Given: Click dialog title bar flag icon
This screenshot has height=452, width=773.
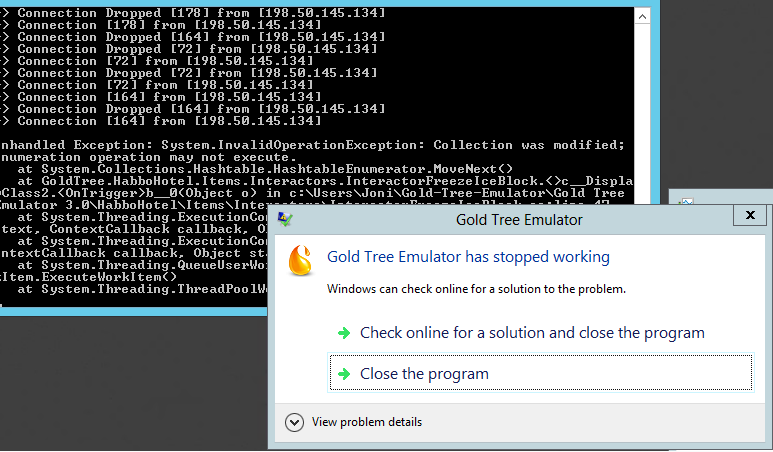Looking at the screenshot, I should (285, 219).
